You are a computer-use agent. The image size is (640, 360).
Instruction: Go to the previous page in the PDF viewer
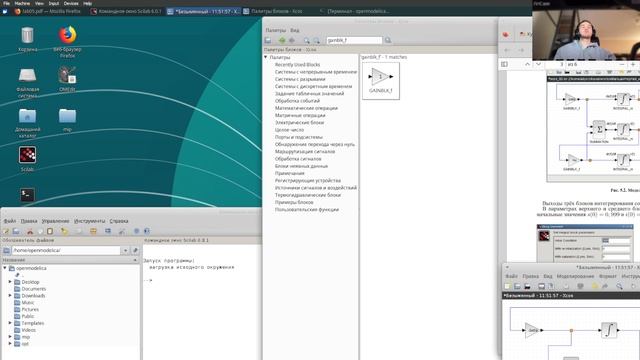(x=527, y=64)
